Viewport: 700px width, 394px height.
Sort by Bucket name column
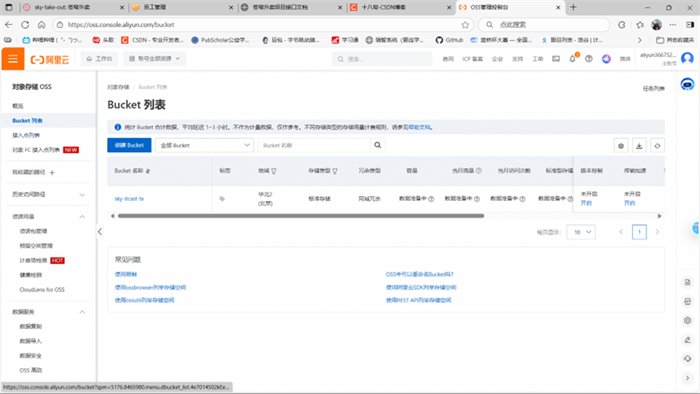click(148, 171)
